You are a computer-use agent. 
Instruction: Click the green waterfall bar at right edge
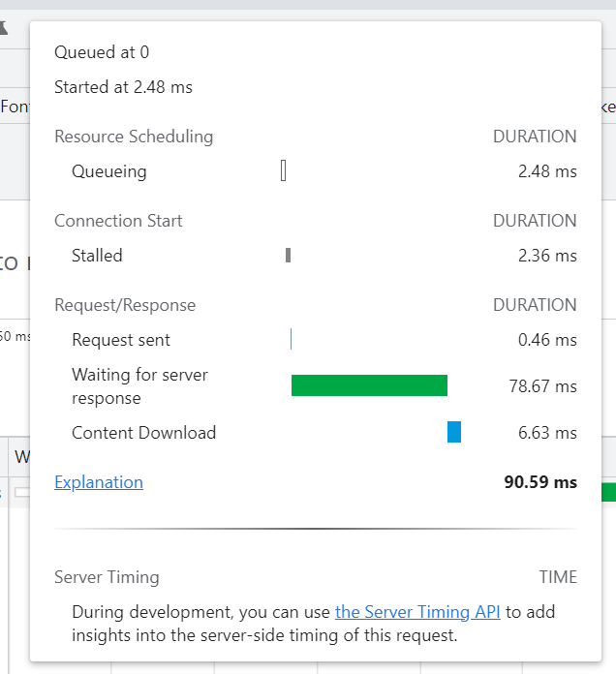coord(608,492)
